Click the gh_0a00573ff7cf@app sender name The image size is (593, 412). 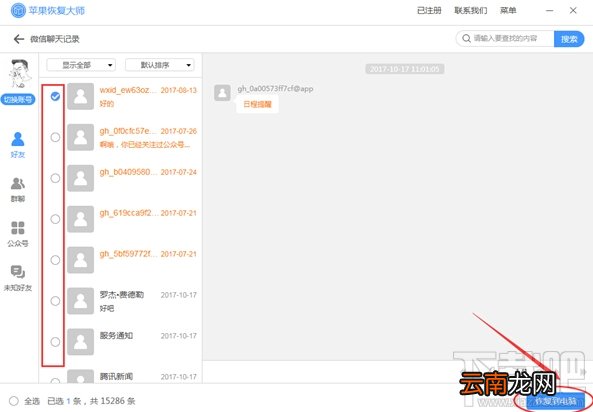point(275,89)
